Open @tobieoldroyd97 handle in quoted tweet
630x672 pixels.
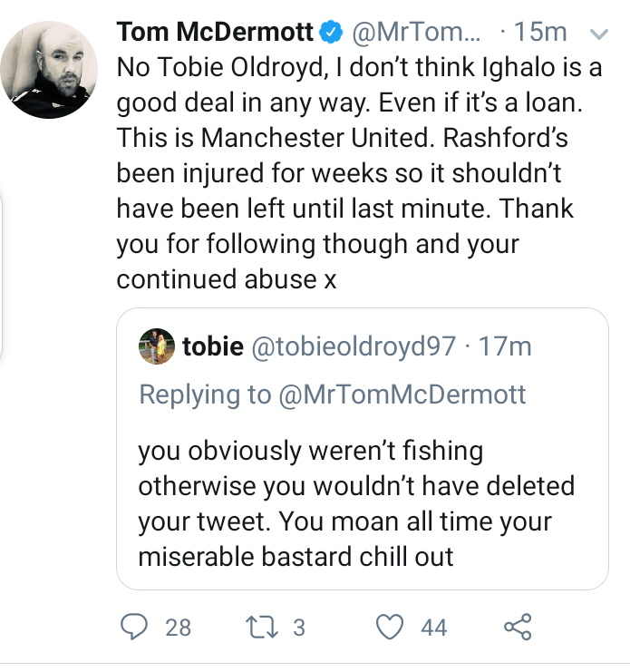[354, 346]
